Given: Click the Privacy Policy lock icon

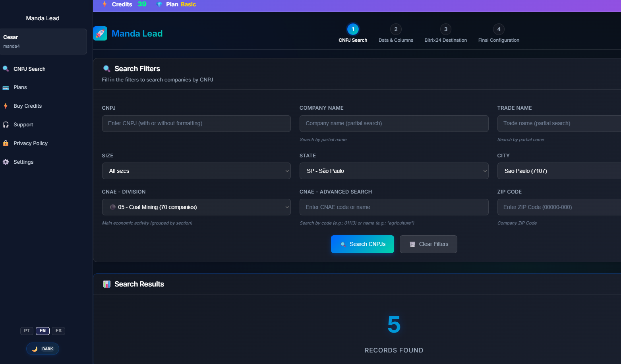Looking at the screenshot, I should tap(6, 143).
